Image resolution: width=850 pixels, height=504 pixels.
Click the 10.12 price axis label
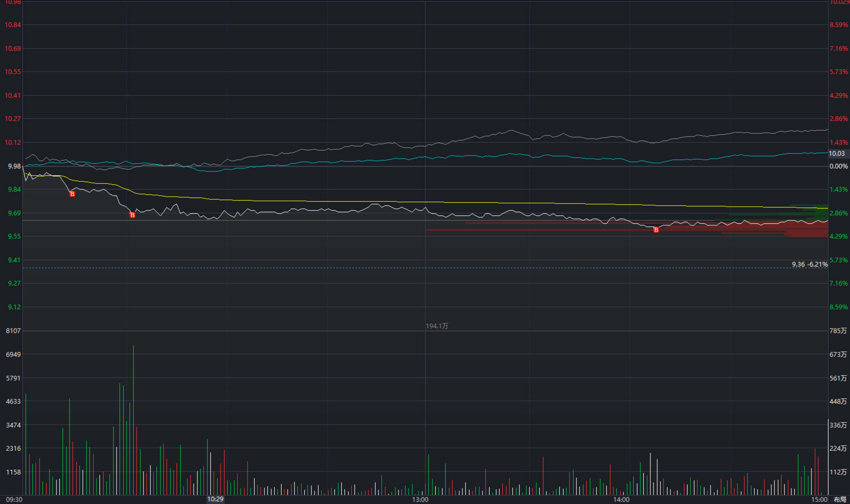pyautogui.click(x=13, y=142)
